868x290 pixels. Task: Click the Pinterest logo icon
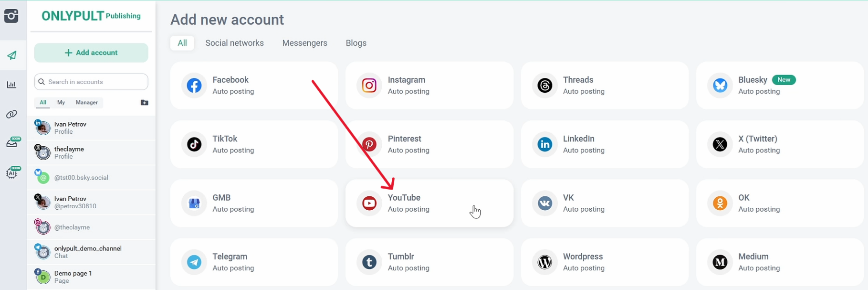[369, 144]
